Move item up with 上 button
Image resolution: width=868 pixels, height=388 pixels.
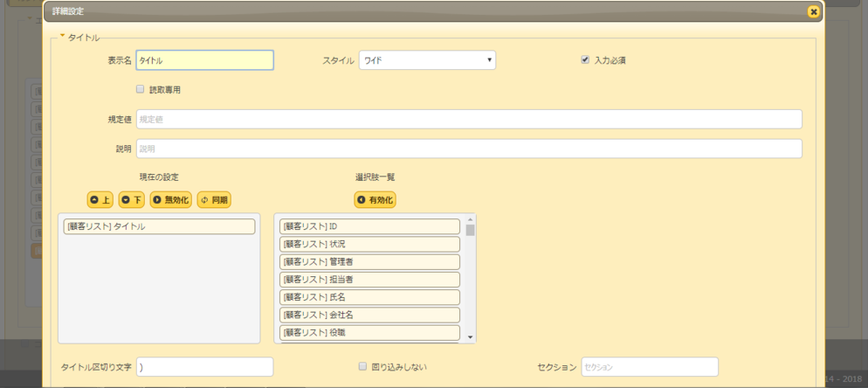(100, 199)
